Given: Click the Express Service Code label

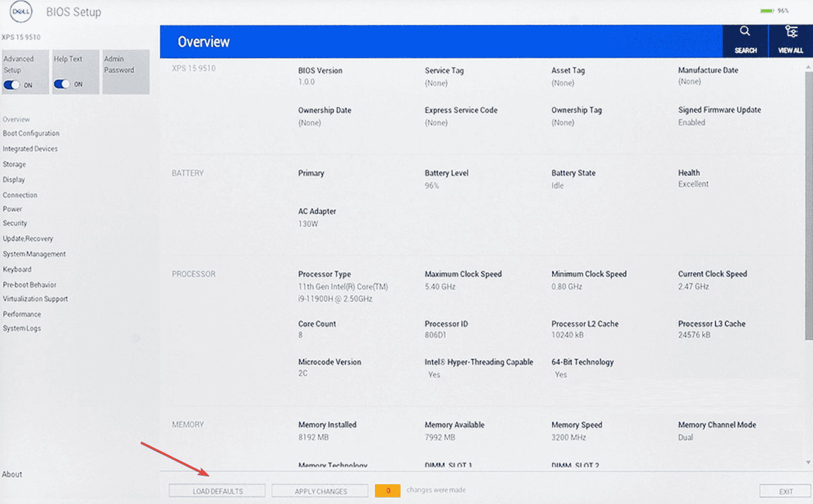Looking at the screenshot, I should pyautogui.click(x=461, y=110).
